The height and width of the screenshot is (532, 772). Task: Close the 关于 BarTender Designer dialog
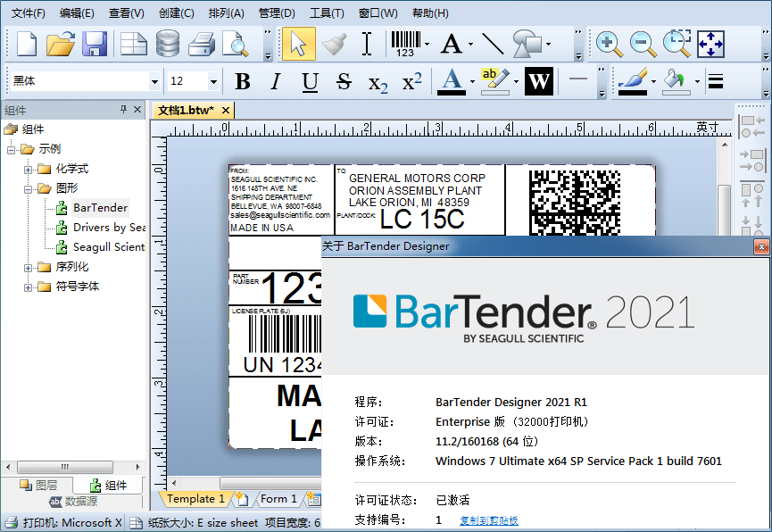[x=761, y=246]
